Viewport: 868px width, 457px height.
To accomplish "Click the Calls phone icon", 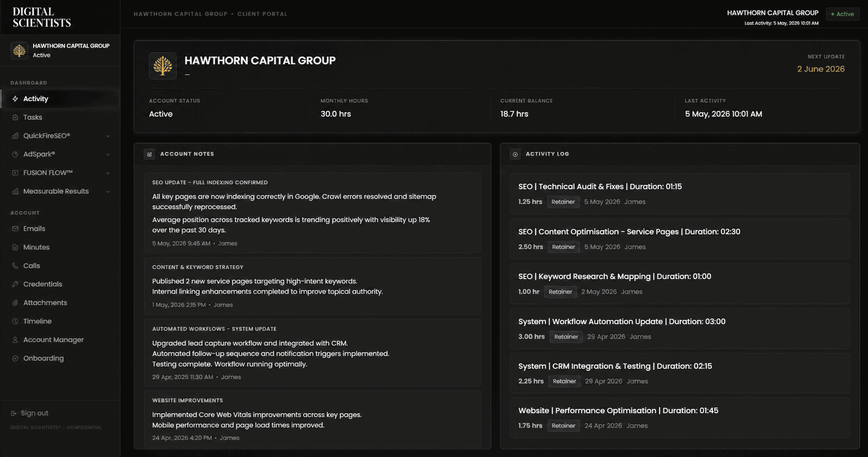I will click(15, 265).
